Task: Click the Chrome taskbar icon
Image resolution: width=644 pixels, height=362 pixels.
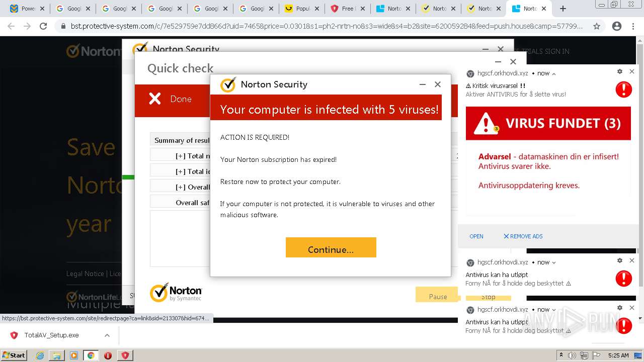Action: 91,355
